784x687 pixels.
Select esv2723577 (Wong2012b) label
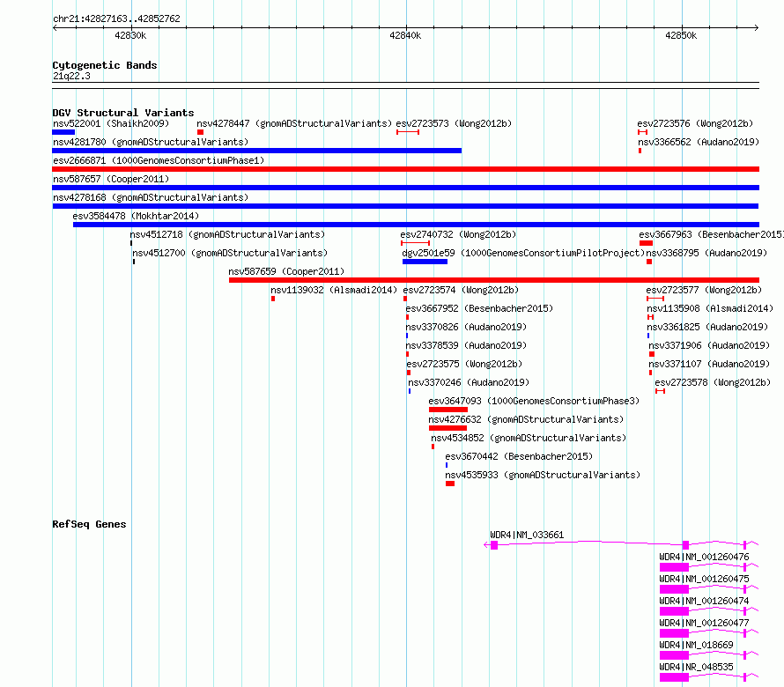pyautogui.click(x=704, y=290)
